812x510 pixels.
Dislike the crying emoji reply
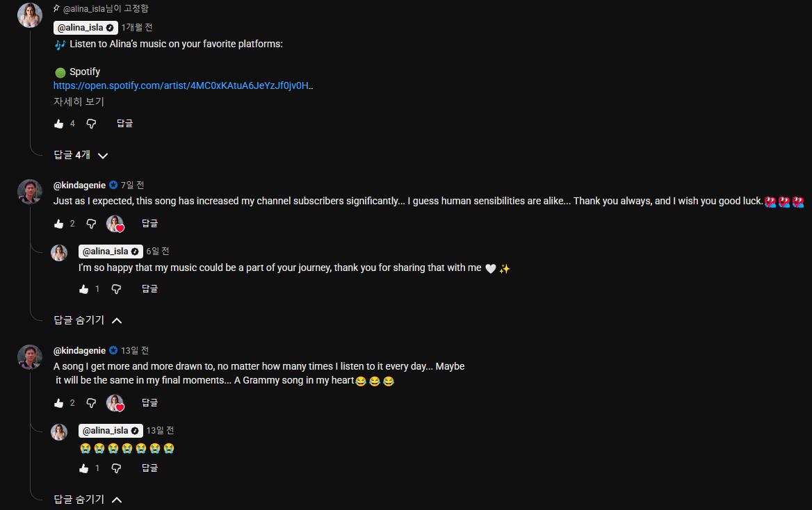coord(116,468)
